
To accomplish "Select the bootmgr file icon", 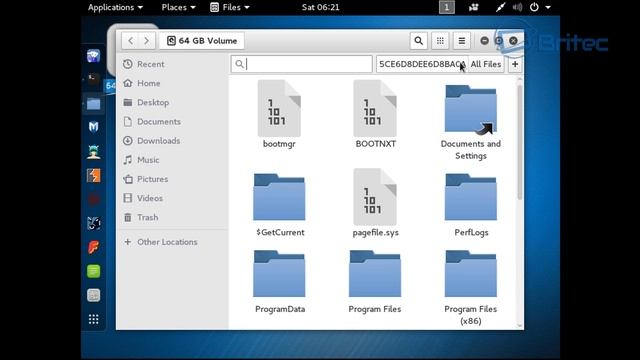I will pyautogui.click(x=279, y=109).
